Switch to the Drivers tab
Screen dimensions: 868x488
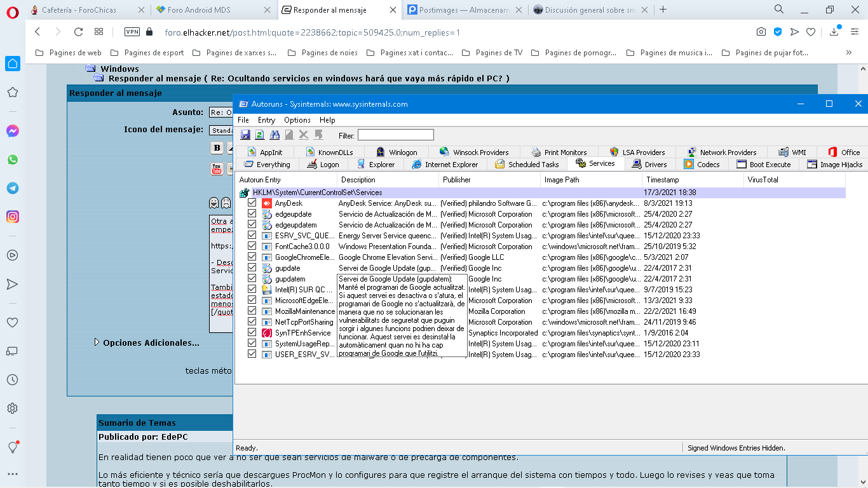coord(649,165)
